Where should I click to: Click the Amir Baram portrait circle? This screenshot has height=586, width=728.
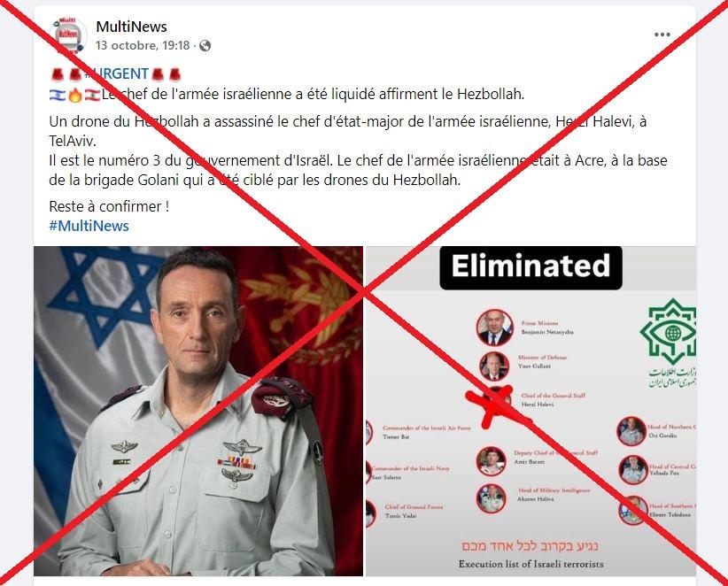tap(491, 460)
